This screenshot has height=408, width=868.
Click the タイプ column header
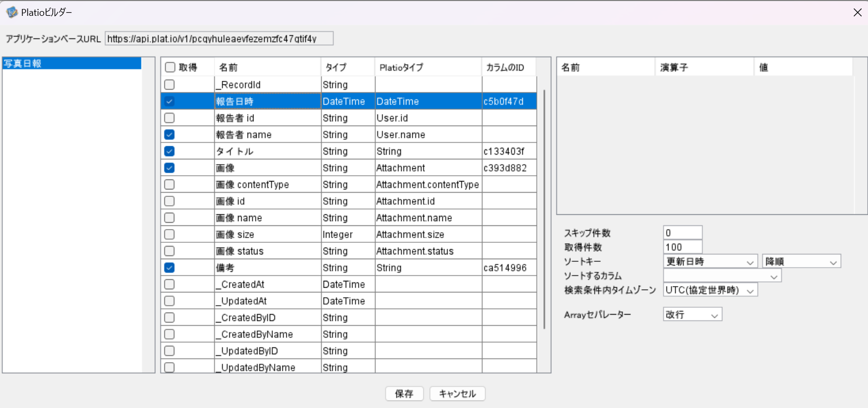click(x=347, y=68)
